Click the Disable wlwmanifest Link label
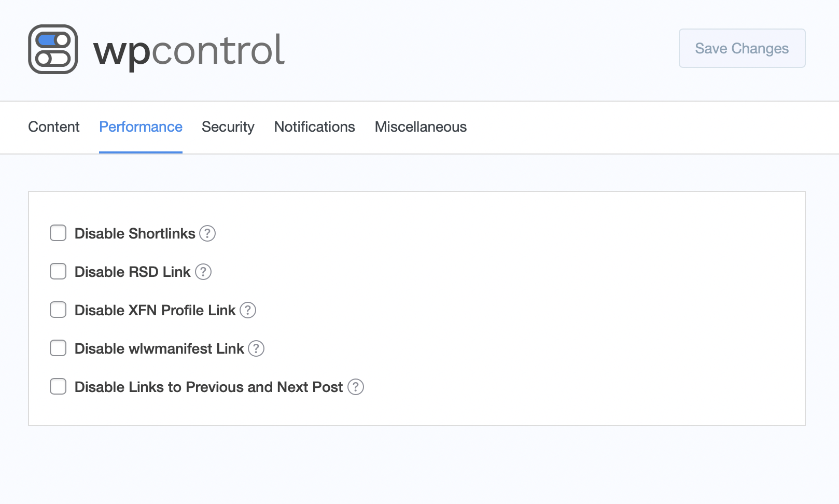 159,348
